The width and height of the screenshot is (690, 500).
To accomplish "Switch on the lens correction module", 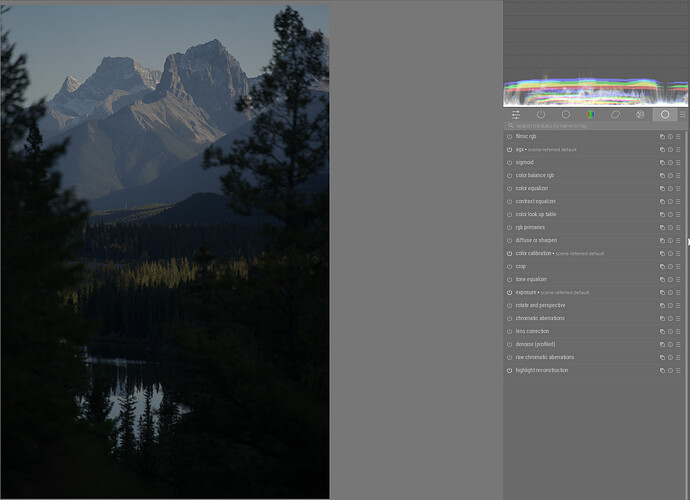I will [x=510, y=331].
